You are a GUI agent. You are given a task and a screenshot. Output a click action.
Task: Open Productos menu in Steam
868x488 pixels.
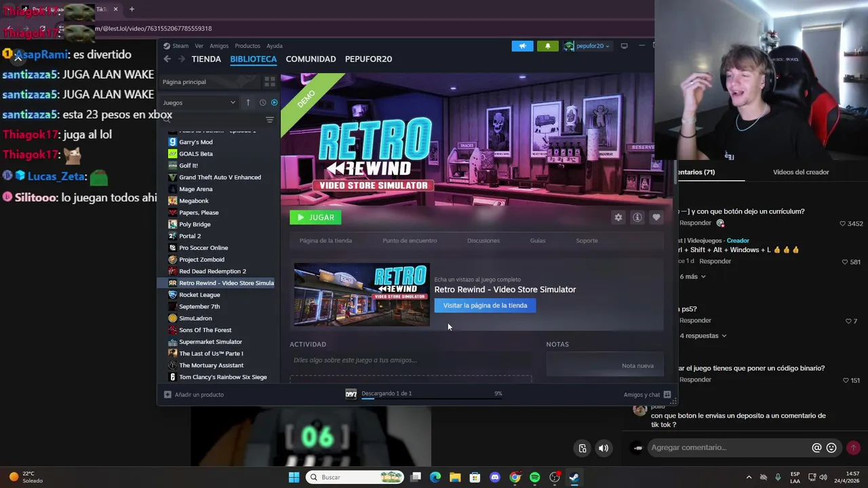(x=248, y=46)
